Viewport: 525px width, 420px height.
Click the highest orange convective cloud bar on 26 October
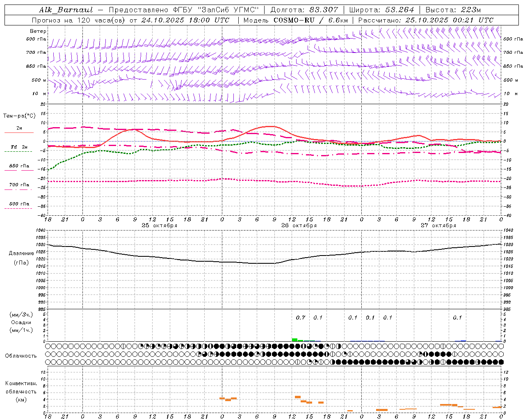tap(298, 397)
